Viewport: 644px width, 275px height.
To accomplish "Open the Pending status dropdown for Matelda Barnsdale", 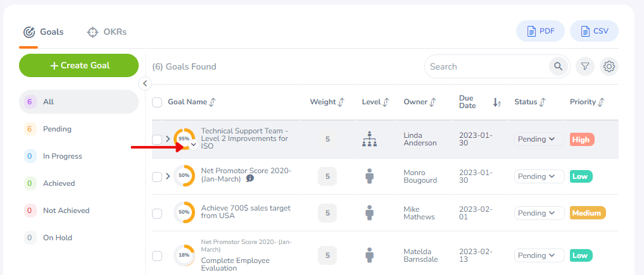I will 539,255.
